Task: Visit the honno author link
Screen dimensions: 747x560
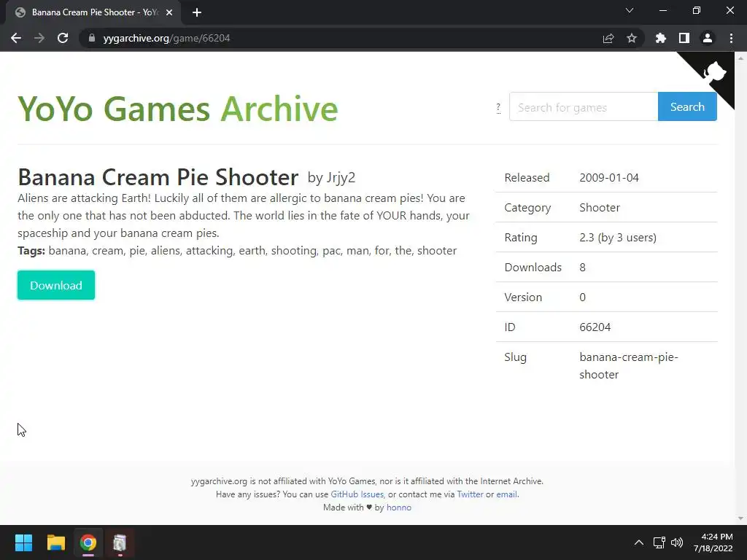Action: pos(399,507)
